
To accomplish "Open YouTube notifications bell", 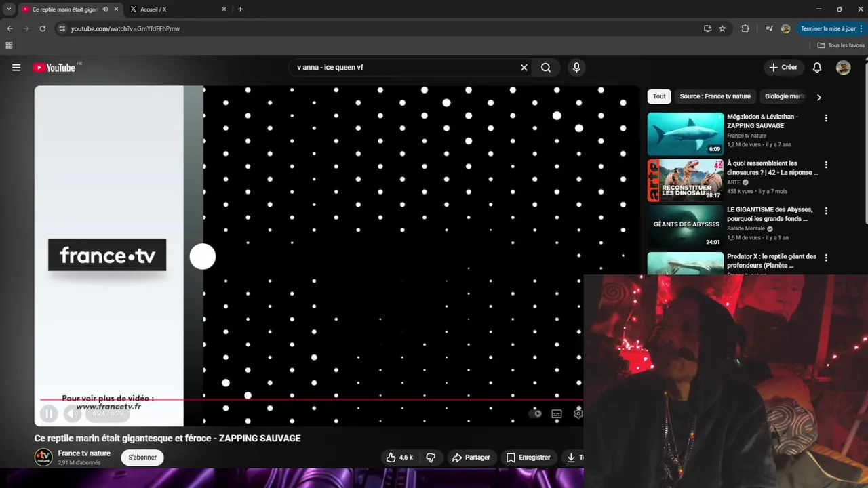I will pyautogui.click(x=817, y=68).
